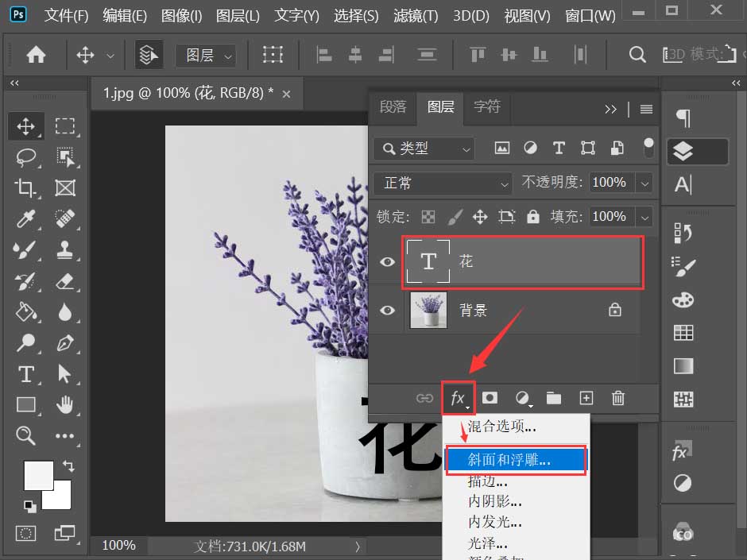Click the white foreground color swatch

click(38, 476)
